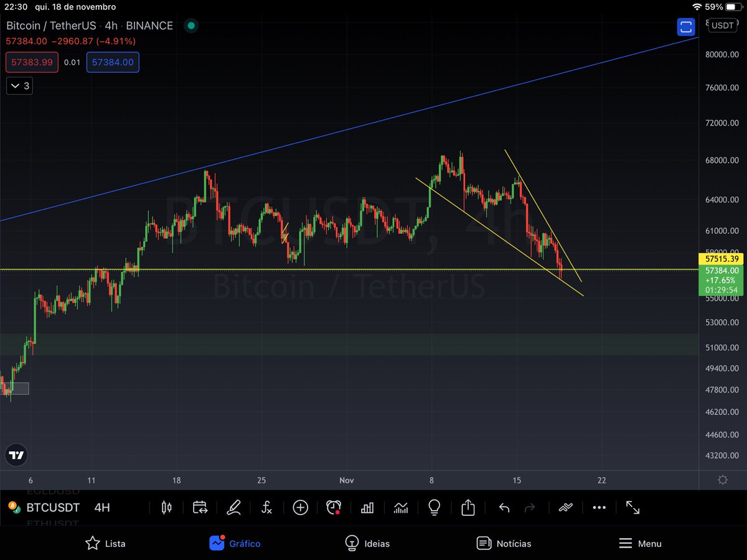This screenshot has height=560, width=747.
Task: Tap the 18 date label on time axis
Action: pos(177,480)
